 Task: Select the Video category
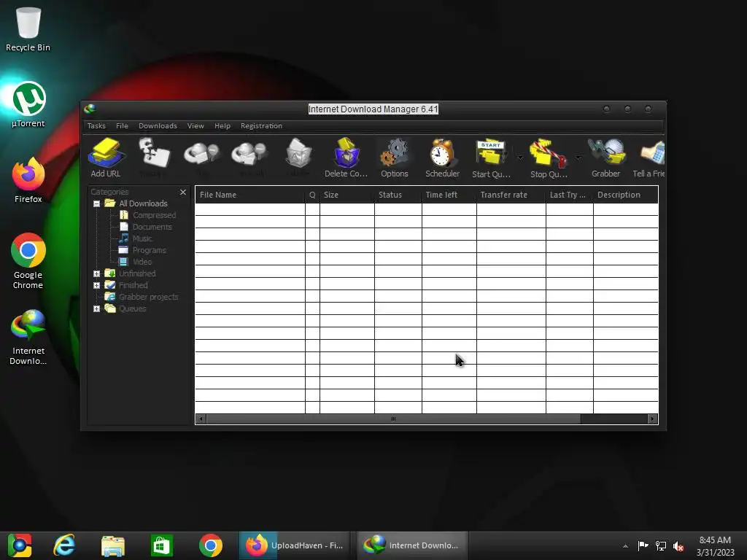coord(142,262)
